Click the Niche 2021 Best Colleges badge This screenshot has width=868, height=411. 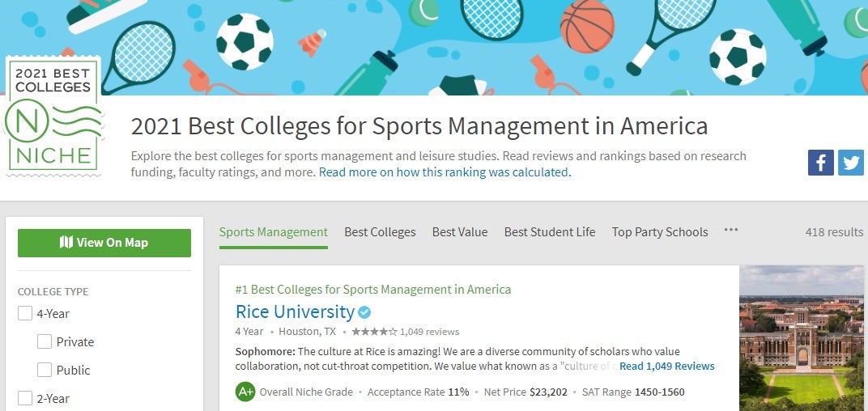click(53, 116)
